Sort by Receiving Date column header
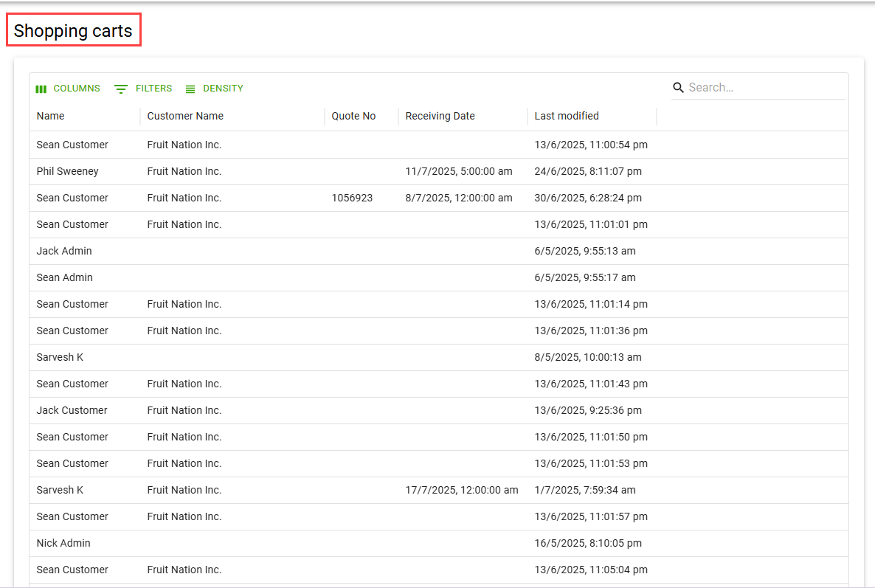This screenshot has width=875, height=588. (440, 116)
